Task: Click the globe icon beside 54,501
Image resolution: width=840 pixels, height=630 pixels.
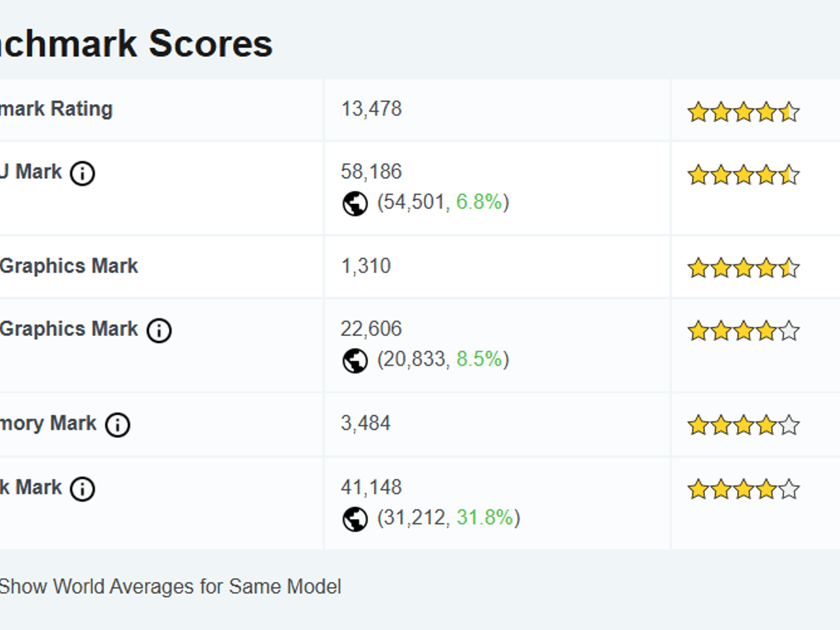Action: coord(355,203)
